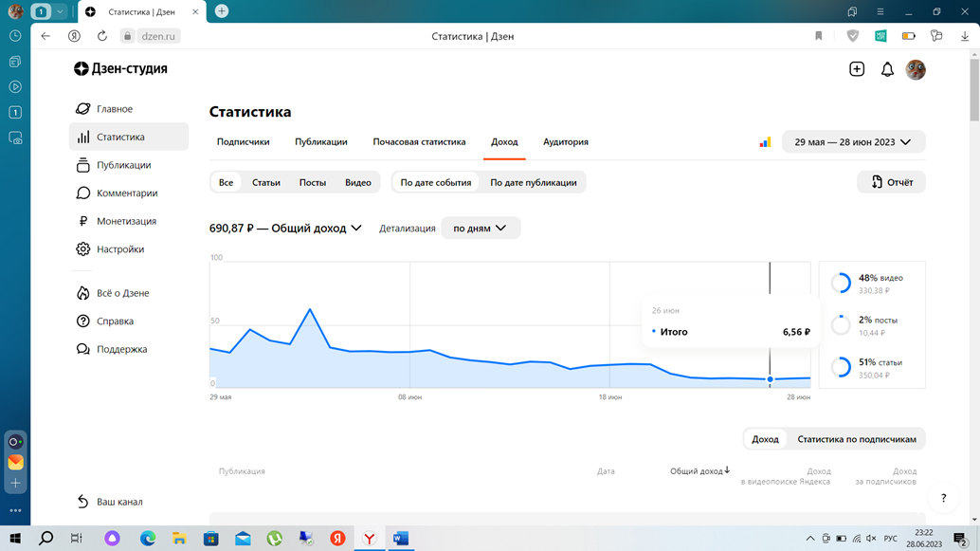Filter statistics by Видео
Image resolution: width=980 pixels, height=551 pixels.
358,183
